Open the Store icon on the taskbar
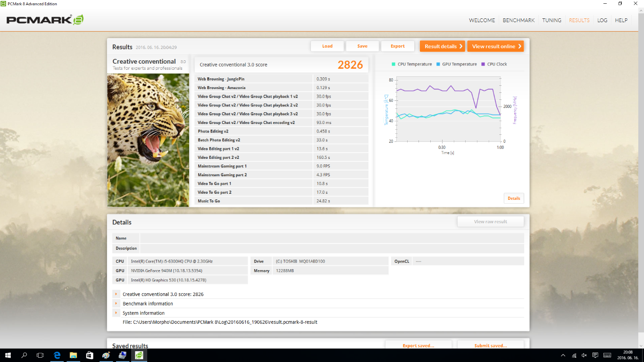This screenshot has height=362, width=644. [x=90, y=355]
